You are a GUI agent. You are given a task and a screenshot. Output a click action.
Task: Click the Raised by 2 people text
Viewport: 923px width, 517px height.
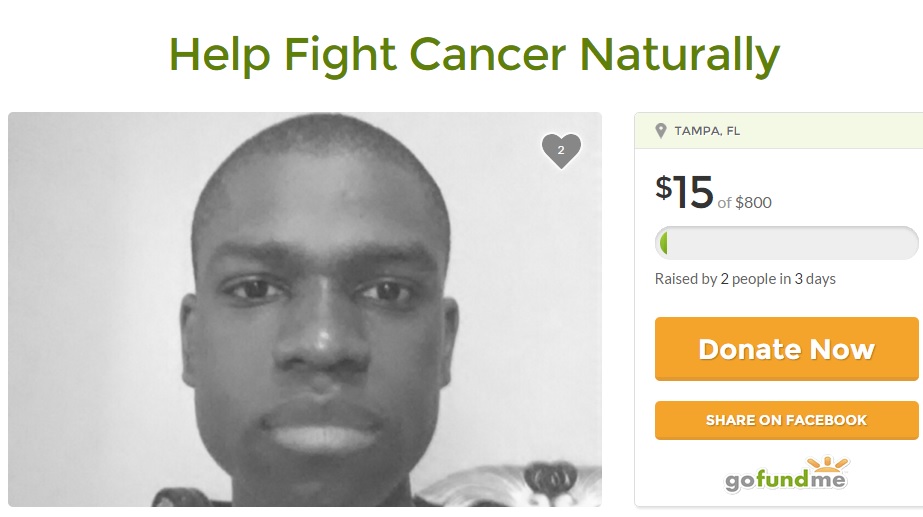(x=715, y=279)
